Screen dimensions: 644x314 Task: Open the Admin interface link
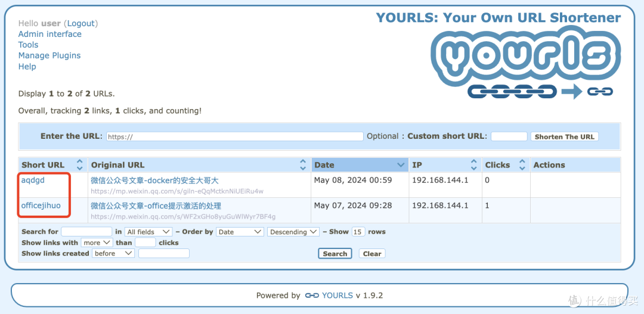click(49, 34)
